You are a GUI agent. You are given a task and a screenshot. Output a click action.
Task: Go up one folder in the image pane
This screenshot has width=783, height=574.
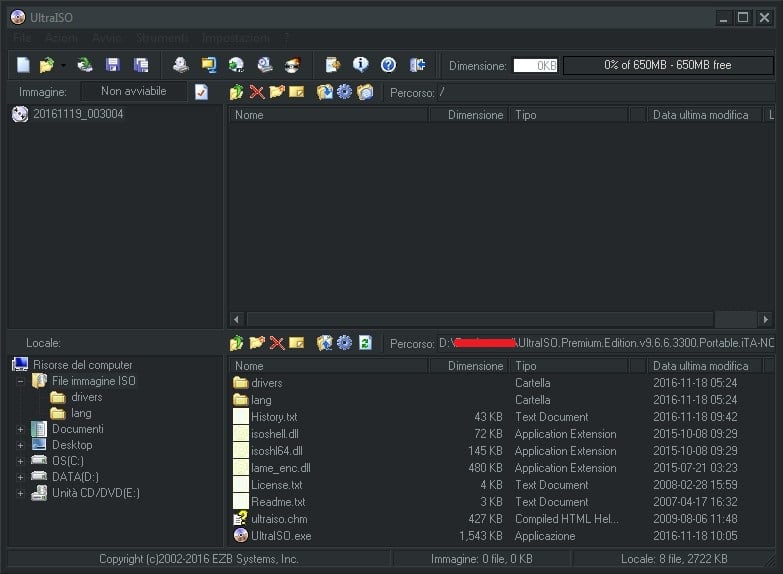point(236,92)
